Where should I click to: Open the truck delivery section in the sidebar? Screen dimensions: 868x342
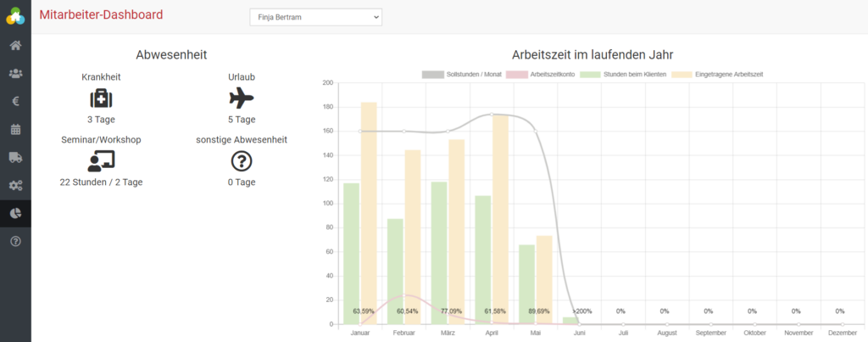(15, 158)
